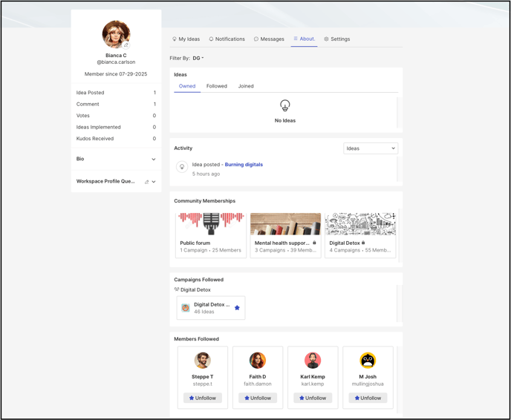Screen dimensions: 511x420
Task: Unfollow Karl Kemp
Action: tap(313, 398)
